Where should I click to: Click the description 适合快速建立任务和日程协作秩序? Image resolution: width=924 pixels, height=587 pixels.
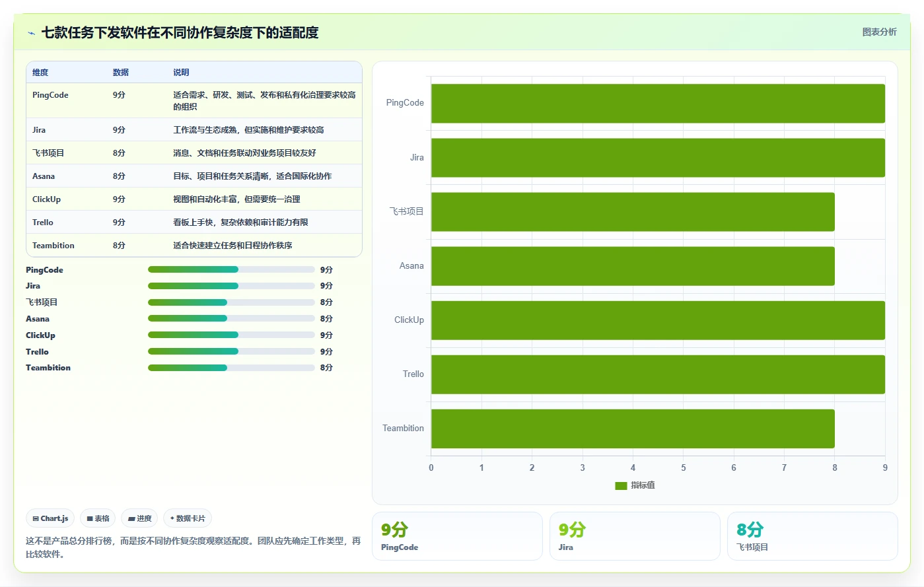click(232, 246)
